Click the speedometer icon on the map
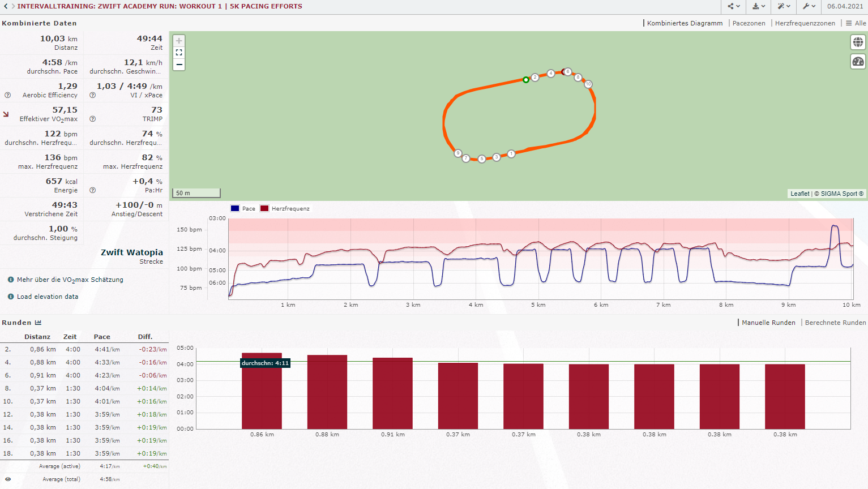The image size is (868, 489). 858,62
